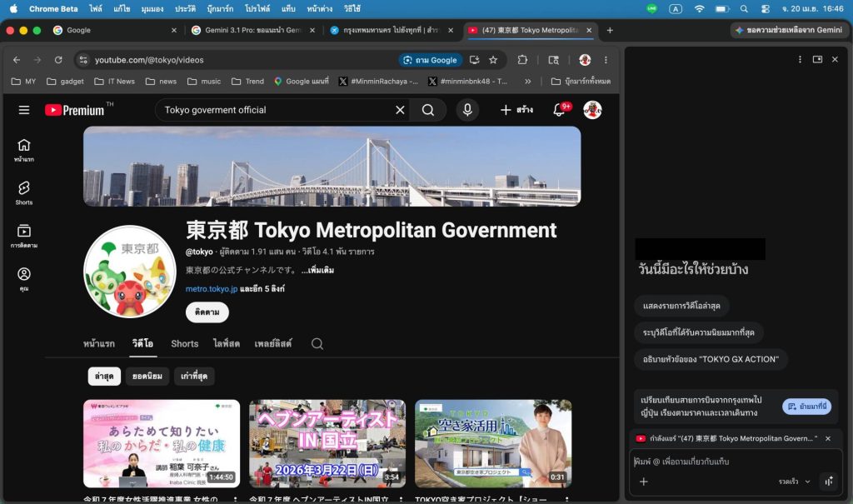Subscribe to Tokyo Metropolitan Government channel
Screen dimensions: 853x504
click(x=207, y=312)
